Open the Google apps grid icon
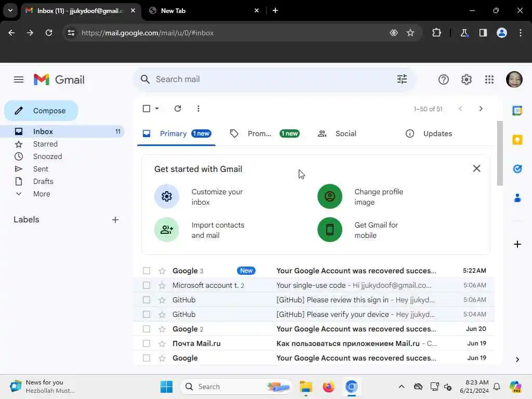Screen dimensions: 532x399 (x=489, y=79)
